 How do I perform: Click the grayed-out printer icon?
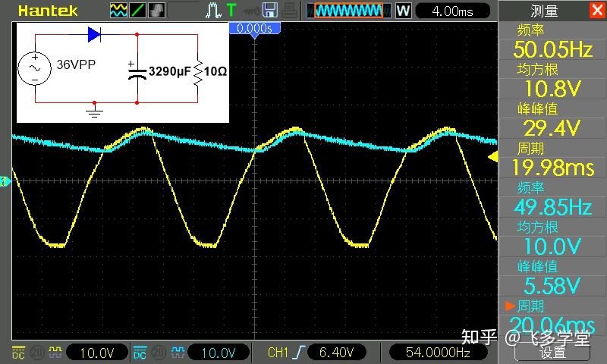(x=290, y=11)
